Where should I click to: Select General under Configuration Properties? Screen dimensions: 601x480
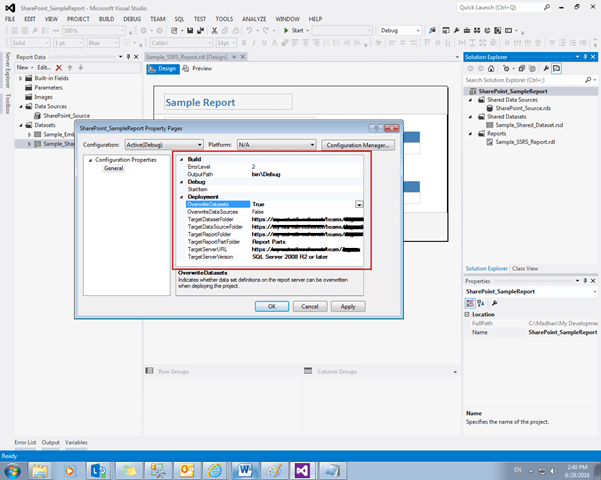[113, 168]
